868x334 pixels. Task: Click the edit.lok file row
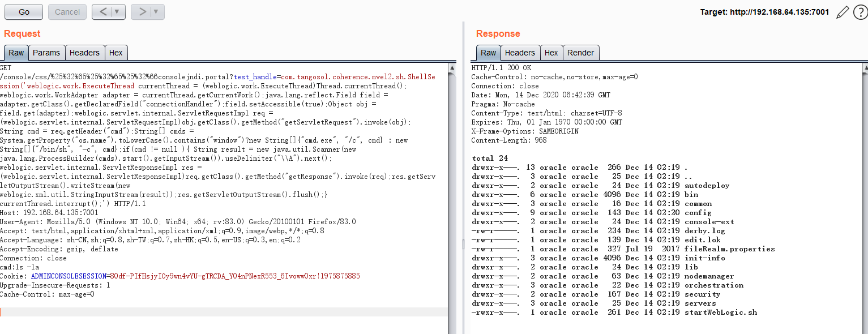(596, 239)
